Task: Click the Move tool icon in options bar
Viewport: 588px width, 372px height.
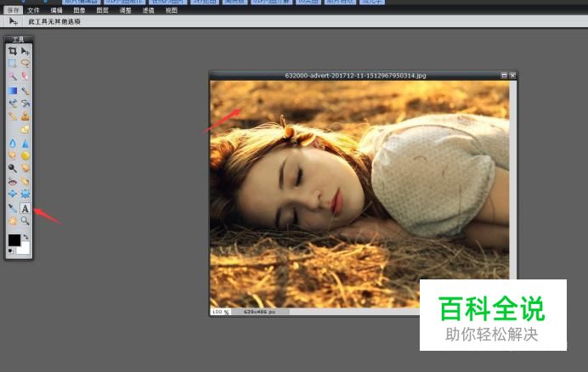Action: (x=13, y=22)
